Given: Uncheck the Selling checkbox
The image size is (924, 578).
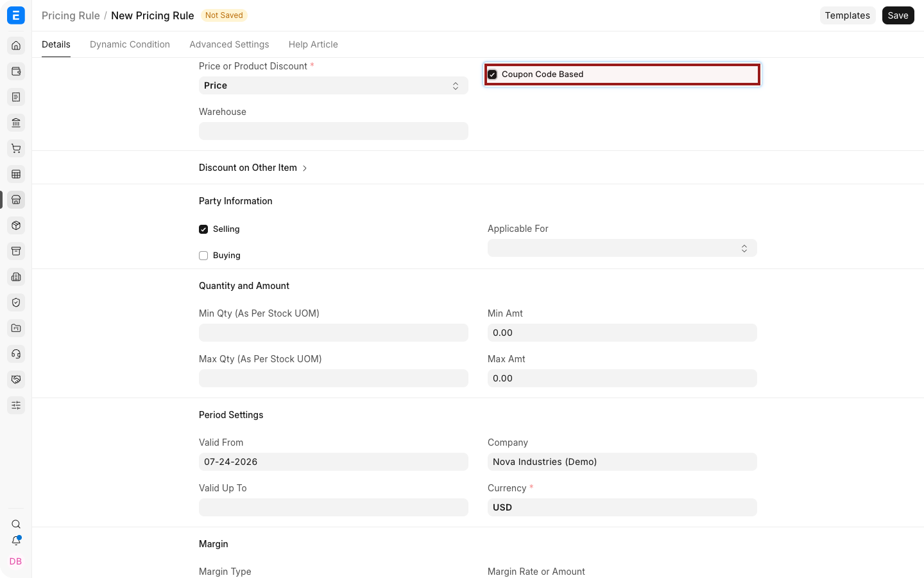Looking at the screenshot, I should (x=203, y=229).
